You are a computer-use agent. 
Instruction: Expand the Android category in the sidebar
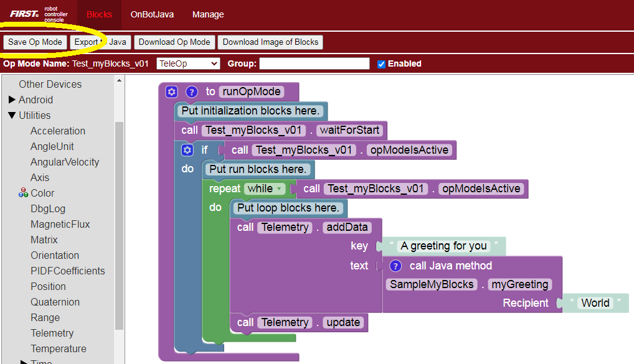point(12,100)
